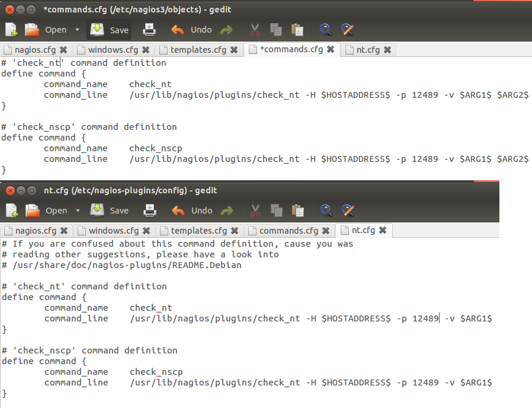The image size is (532, 408).
Task: Click the Redo arrow in bottom gedit toolbar
Action: (x=226, y=211)
